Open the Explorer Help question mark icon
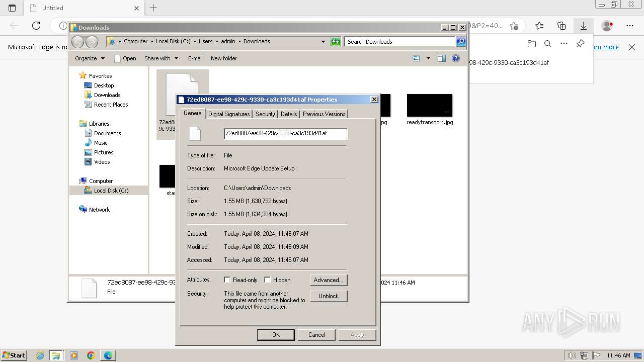 pyautogui.click(x=456, y=58)
